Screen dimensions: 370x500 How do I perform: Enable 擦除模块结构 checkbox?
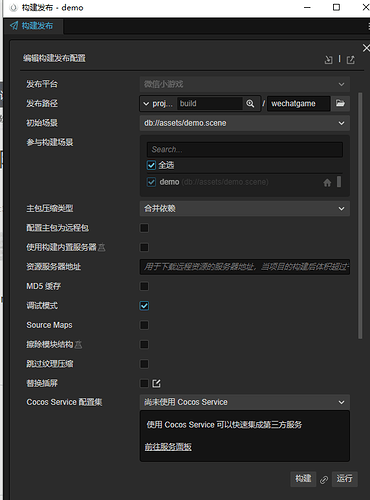pos(144,344)
